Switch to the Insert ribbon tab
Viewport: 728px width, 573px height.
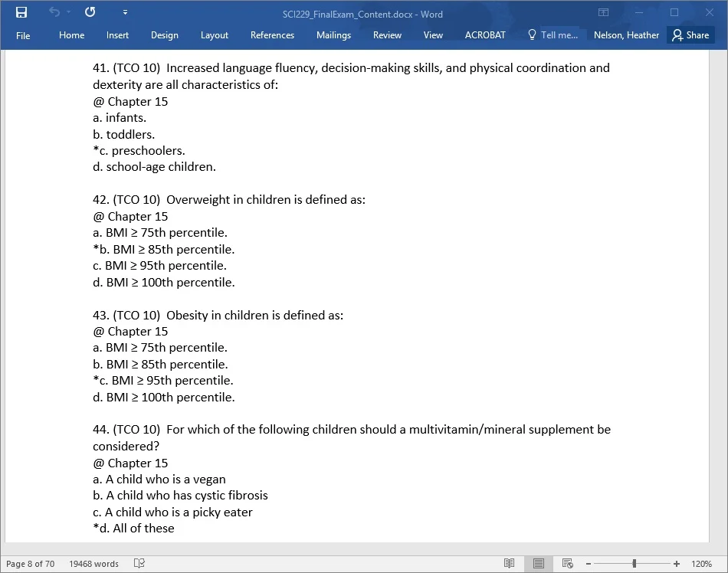(x=117, y=35)
